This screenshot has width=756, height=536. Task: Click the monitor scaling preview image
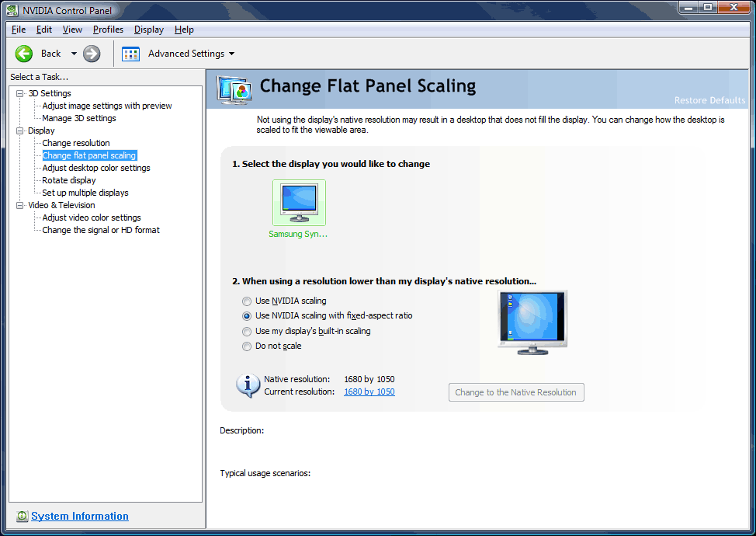coord(532,322)
